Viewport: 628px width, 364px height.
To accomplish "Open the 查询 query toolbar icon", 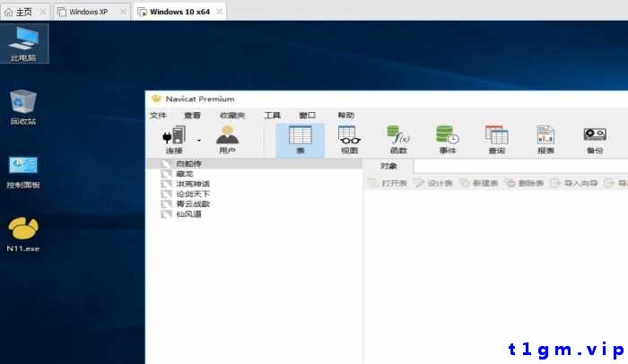I will pos(497,140).
